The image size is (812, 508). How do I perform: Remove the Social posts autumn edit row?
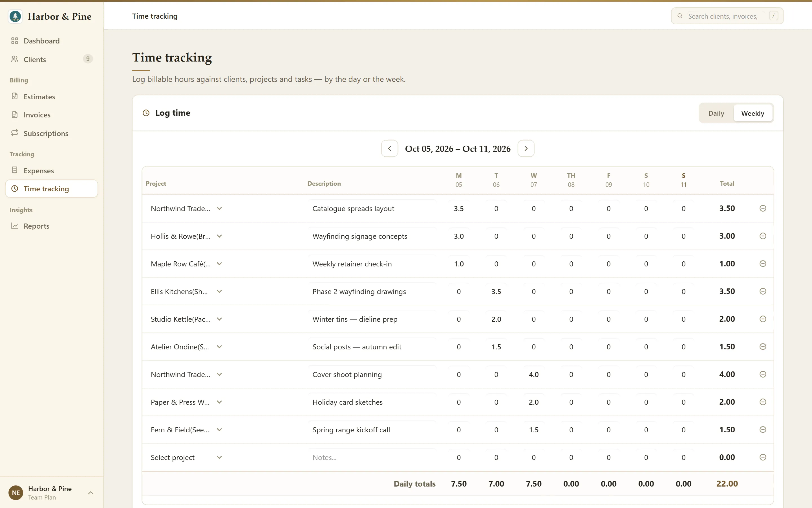pos(763,346)
